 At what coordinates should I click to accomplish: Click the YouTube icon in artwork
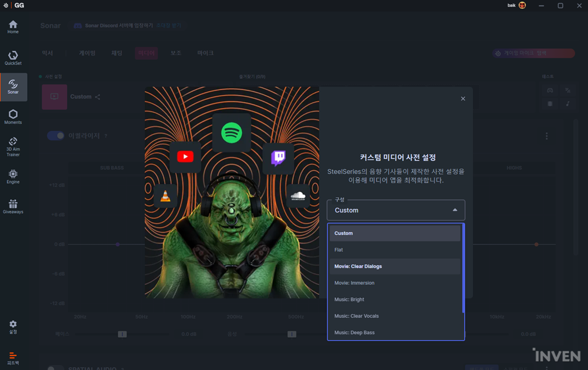pos(185,157)
